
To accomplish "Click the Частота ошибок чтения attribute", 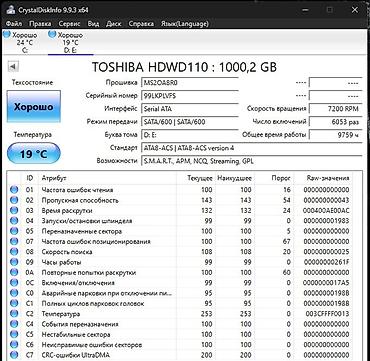I will [77, 190].
